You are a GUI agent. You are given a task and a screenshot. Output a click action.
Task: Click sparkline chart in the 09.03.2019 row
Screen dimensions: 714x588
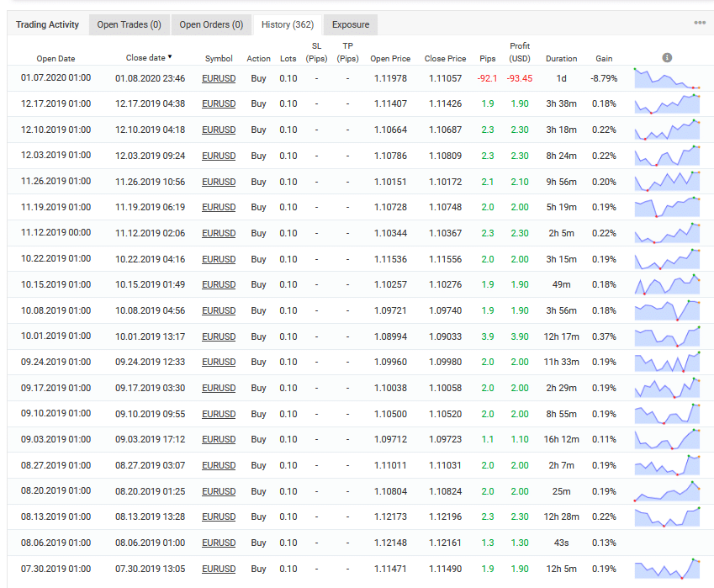(x=668, y=440)
